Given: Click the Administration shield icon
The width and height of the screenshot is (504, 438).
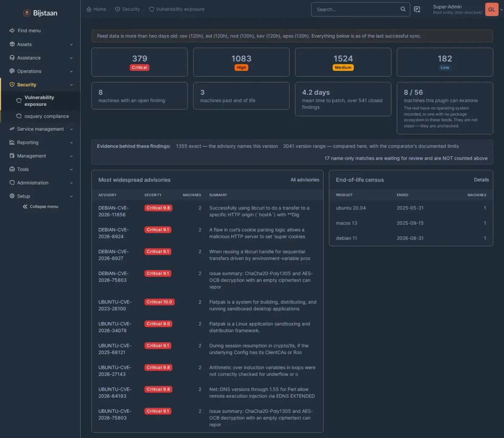Looking at the screenshot, I should pyautogui.click(x=12, y=183).
